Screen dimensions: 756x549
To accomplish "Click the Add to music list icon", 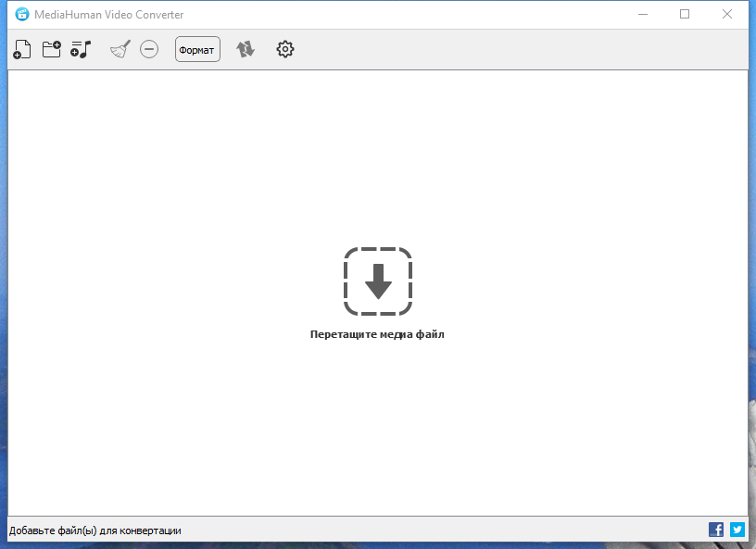I will [x=81, y=49].
